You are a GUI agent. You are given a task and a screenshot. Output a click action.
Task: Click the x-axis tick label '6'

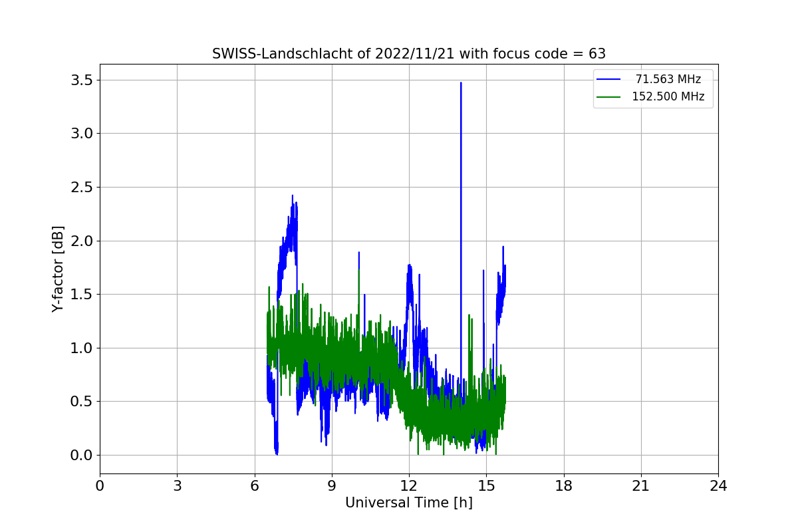pos(255,485)
